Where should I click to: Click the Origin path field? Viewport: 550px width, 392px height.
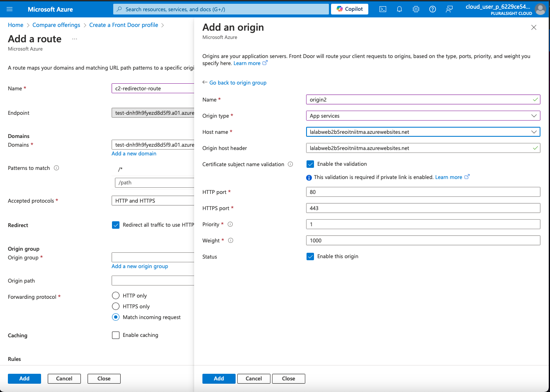coord(153,281)
